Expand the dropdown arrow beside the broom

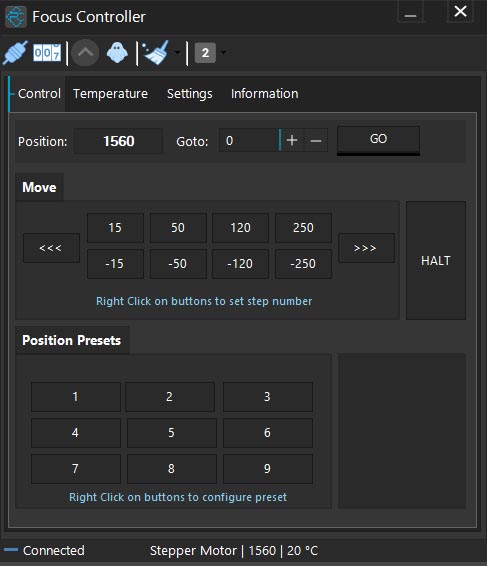(x=177, y=53)
